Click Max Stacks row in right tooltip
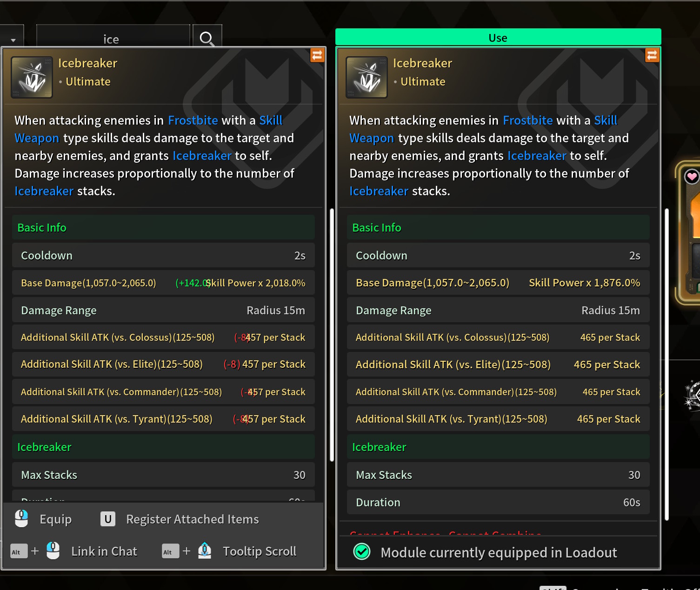This screenshot has height=590, width=700. click(498, 475)
